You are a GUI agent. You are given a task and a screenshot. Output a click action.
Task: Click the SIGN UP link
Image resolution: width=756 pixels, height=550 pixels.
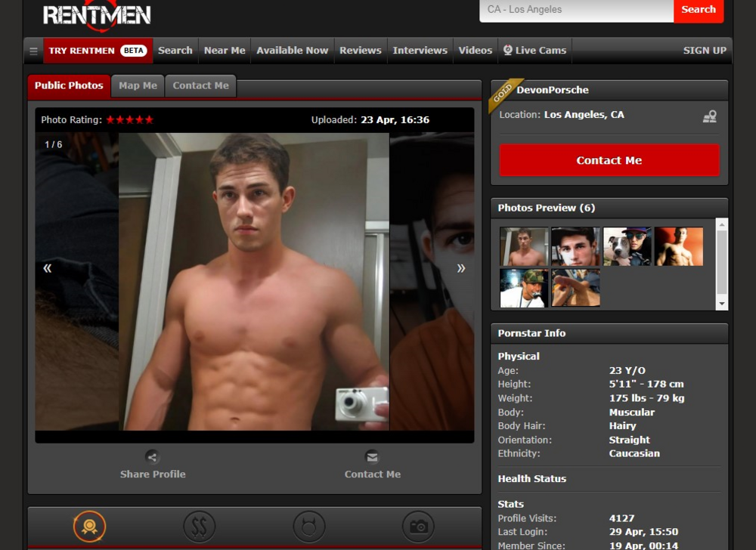pyautogui.click(x=705, y=51)
